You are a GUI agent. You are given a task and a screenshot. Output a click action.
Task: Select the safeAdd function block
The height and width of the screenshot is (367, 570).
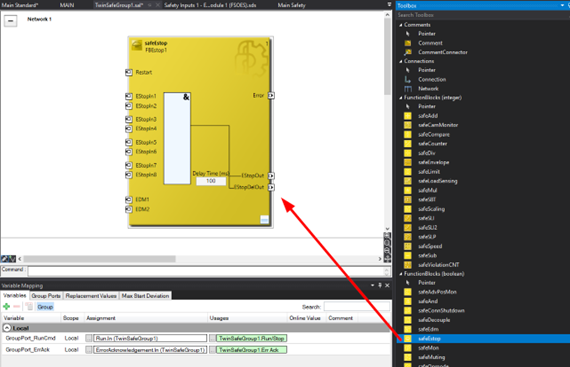pyautogui.click(x=428, y=116)
